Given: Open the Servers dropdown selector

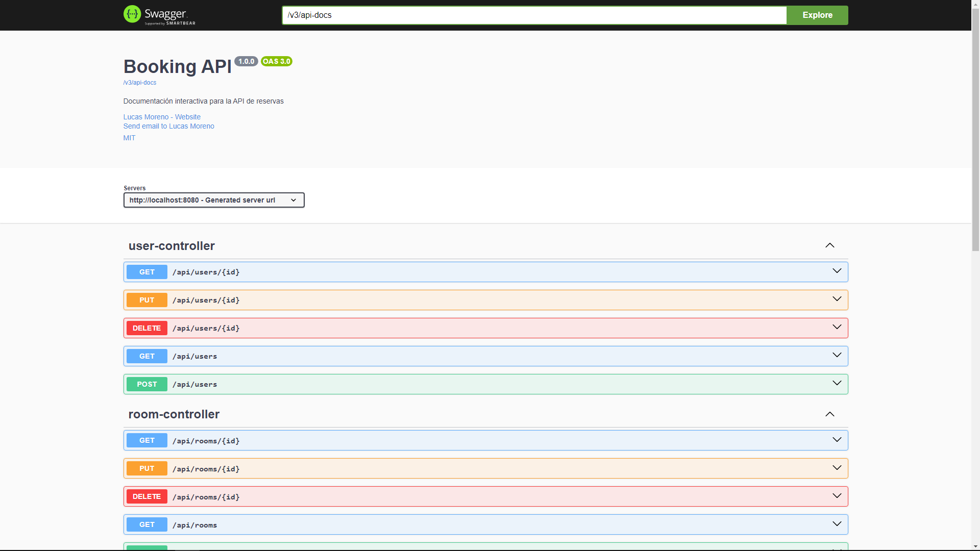Looking at the screenshot, I should pos(214,200).
